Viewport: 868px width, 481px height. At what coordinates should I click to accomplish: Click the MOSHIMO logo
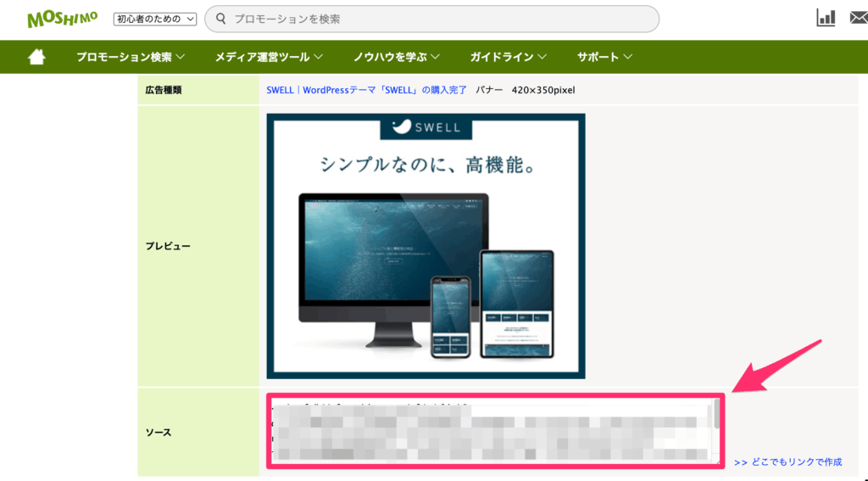click(x=63, y=19)
